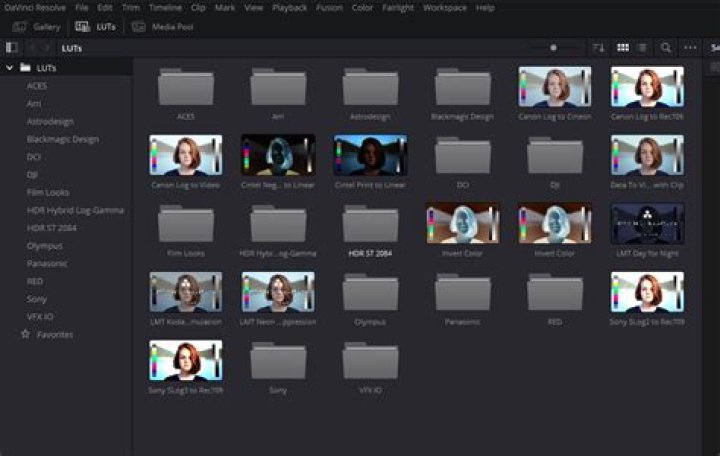The image size is (720, 456).
Task: Open the Clip menu
Action: click(x=198, y=8)
